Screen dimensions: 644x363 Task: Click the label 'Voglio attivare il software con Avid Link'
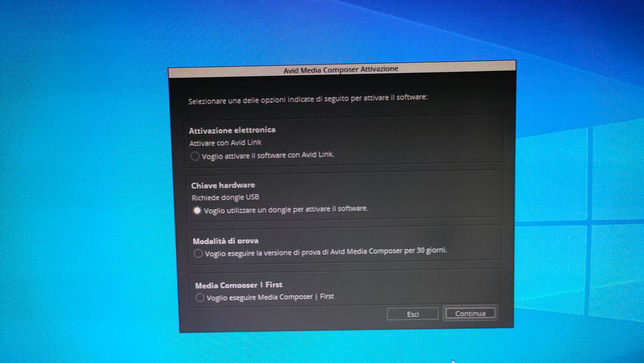[x=268, y=155]
